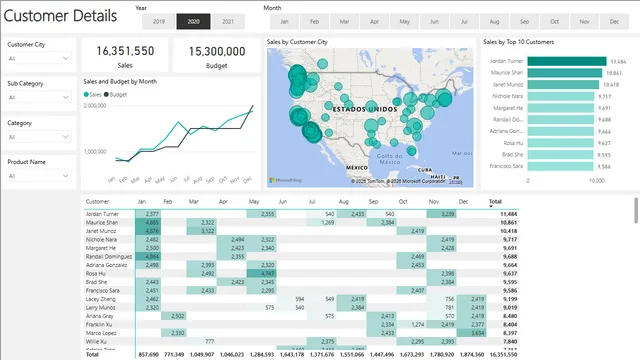Click the Jan column header in table
The image size is (640, 360).
pyautogui.click(x=142, y=201)
